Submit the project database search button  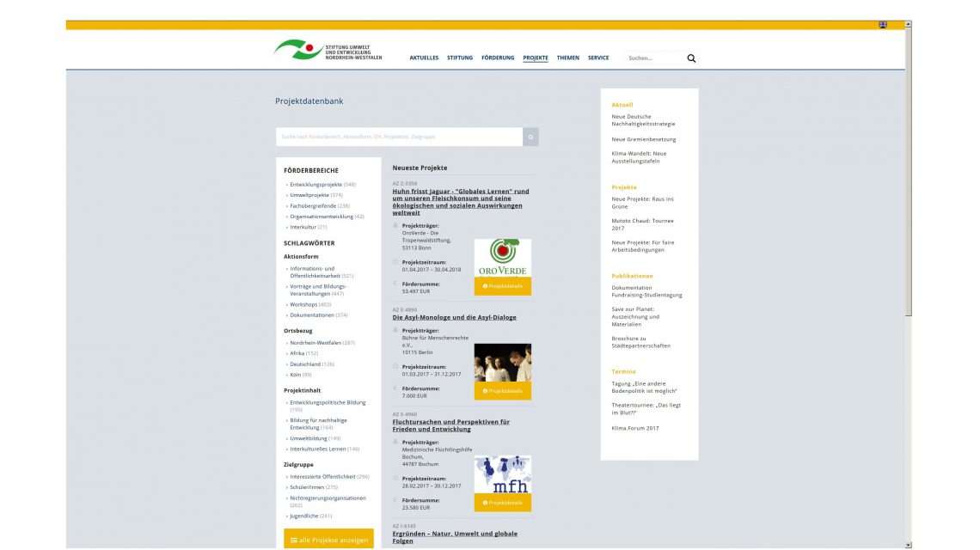point(530,137)
